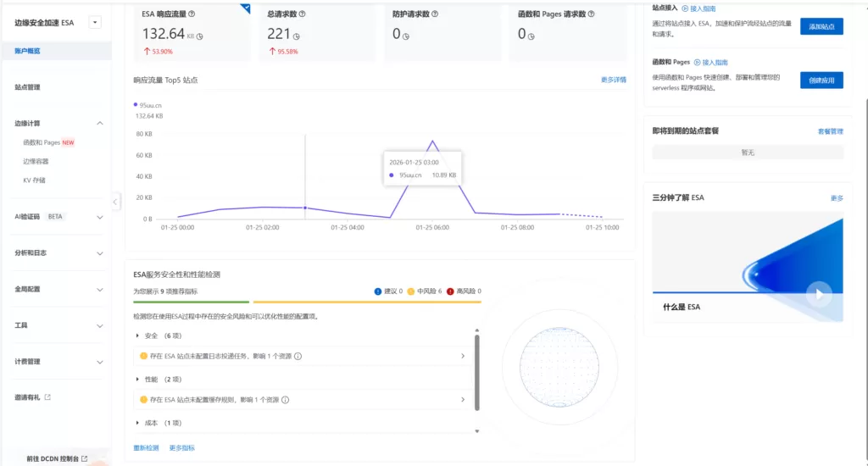Open 接入指南 beside 站点接入
This screenshot has height=466, width=868.
(x=698, y=8)
